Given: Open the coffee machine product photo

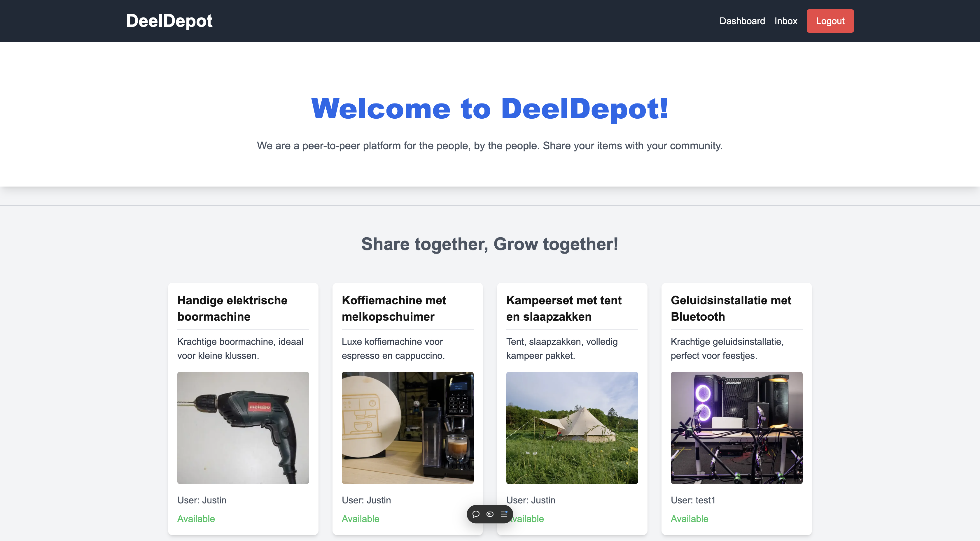Looking at the screenshot, I should [407, 428].
